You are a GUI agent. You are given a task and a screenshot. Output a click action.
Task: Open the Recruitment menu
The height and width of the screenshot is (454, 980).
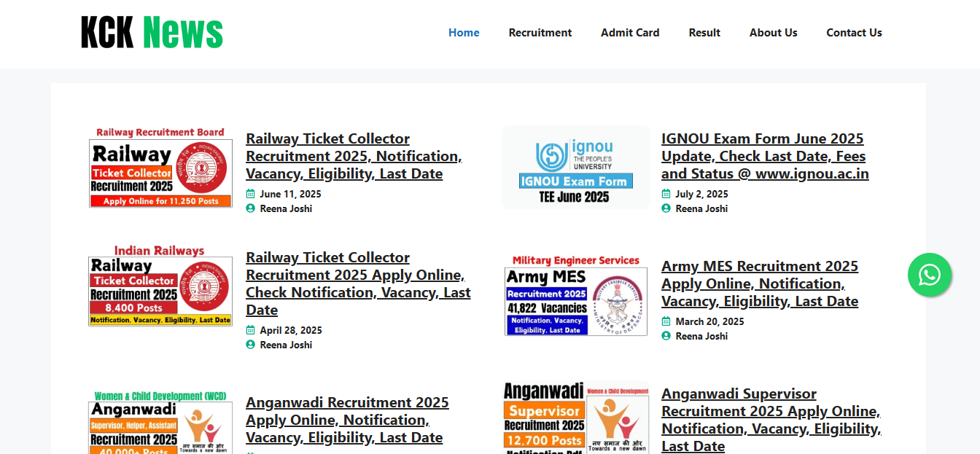(540, 33)
